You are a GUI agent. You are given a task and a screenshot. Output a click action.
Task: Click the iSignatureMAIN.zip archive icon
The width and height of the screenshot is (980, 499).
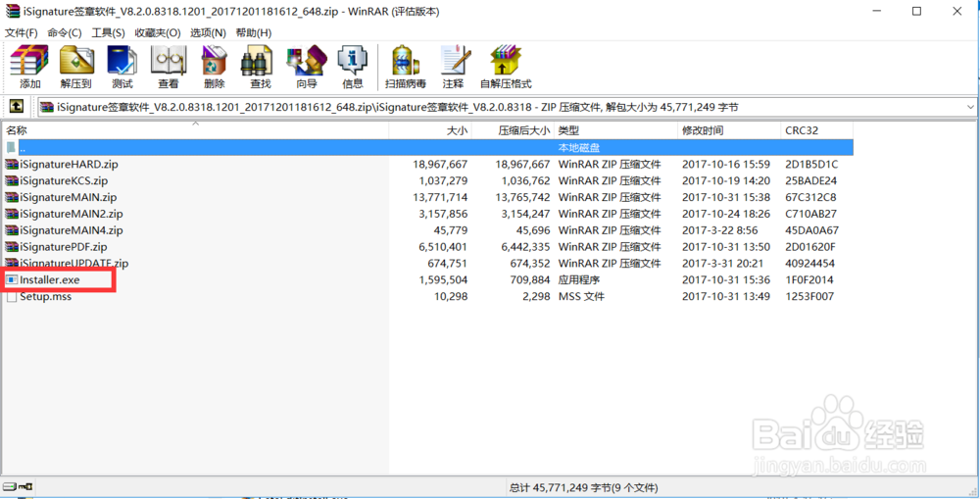[x=11, y=197]
